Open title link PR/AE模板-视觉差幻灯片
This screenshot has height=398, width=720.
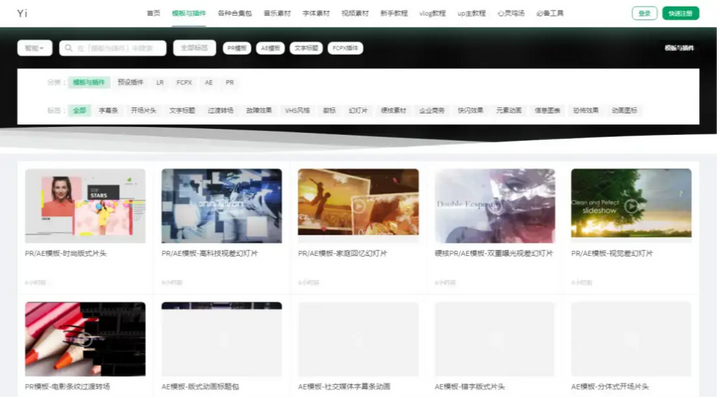(612, 253)
